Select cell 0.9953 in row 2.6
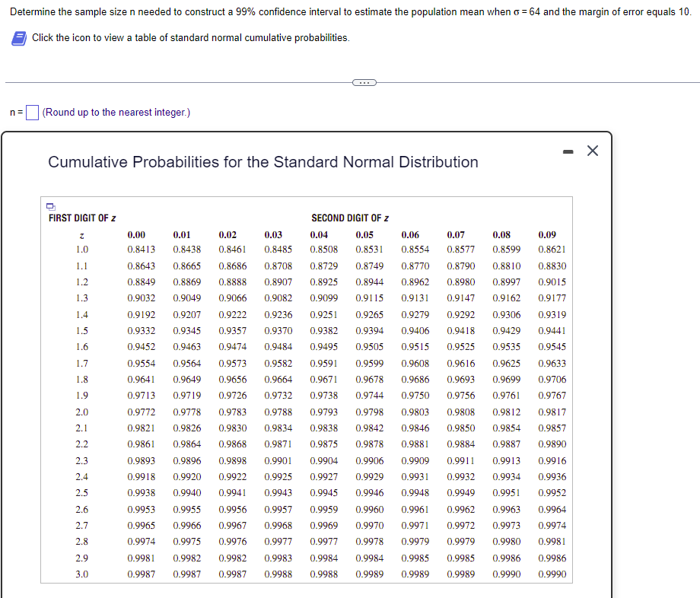This screenshot has height=598, width=700. tap(141, 510)
